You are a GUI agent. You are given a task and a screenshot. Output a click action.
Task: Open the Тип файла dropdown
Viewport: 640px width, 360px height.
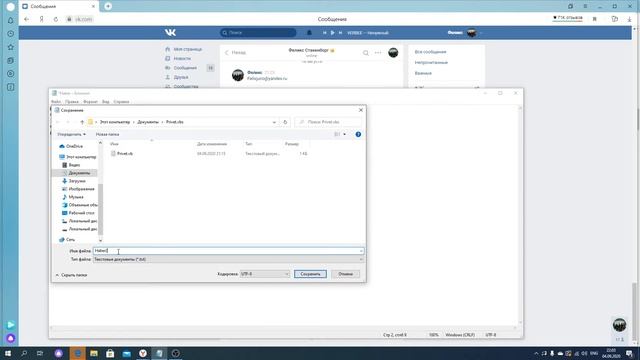[228, 259]
